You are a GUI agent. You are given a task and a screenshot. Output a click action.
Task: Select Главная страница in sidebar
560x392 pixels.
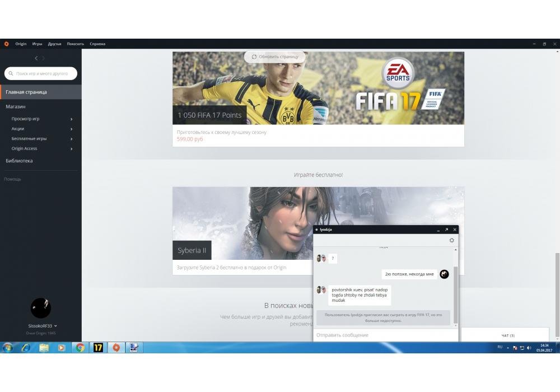41,92
